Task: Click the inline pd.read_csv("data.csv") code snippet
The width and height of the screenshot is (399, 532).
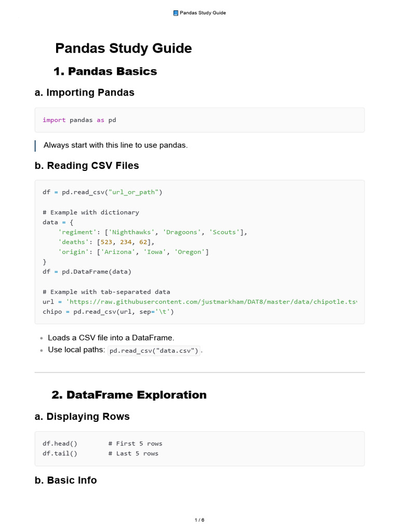Action: click(x=154, y=351)
